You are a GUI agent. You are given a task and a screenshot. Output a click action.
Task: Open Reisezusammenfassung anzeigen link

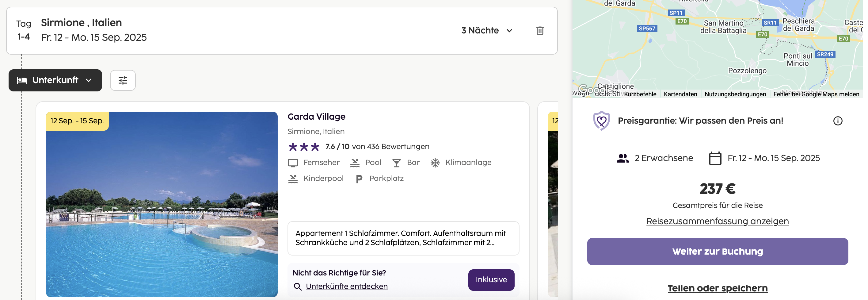point(718,221)
